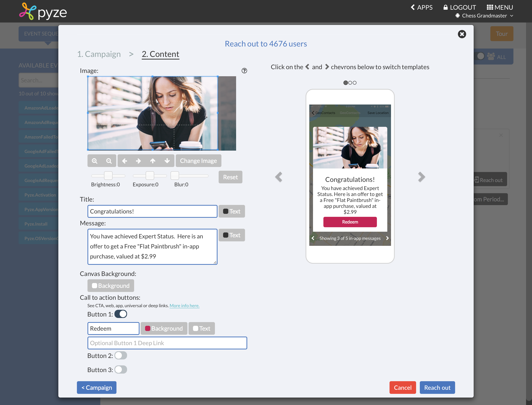Click the Optional Button 1 Deep Link field
Viewport: 532px width, 405px height.
[167, 343]
